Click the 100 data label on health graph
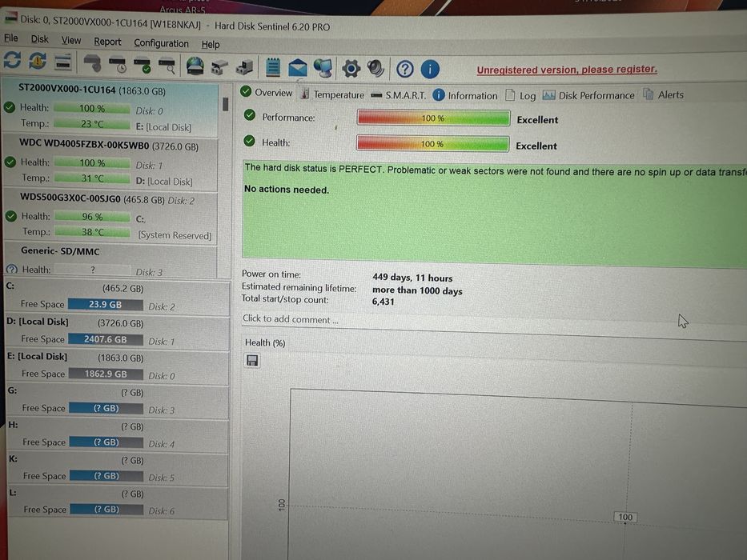 (x=625, y=517)
